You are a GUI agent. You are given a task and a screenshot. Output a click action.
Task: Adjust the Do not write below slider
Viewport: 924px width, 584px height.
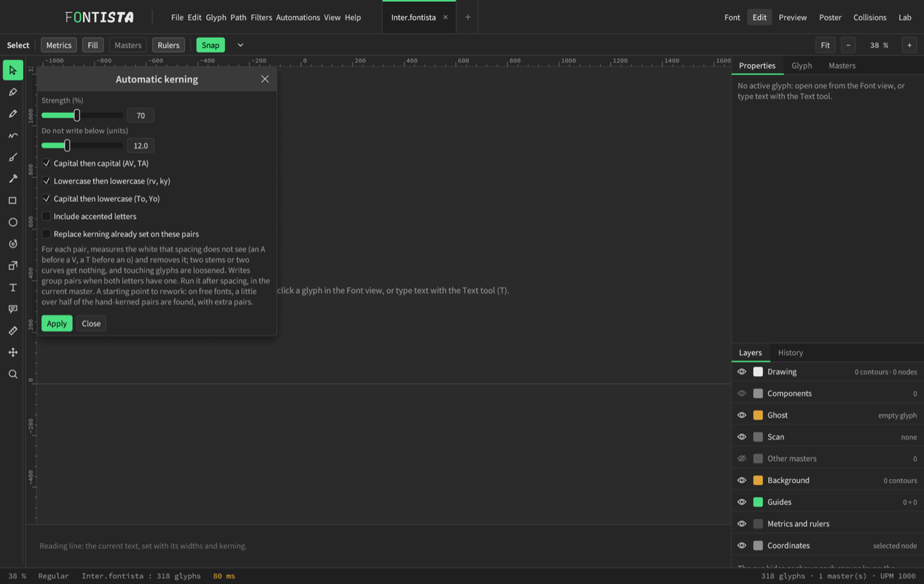[82, 145]
